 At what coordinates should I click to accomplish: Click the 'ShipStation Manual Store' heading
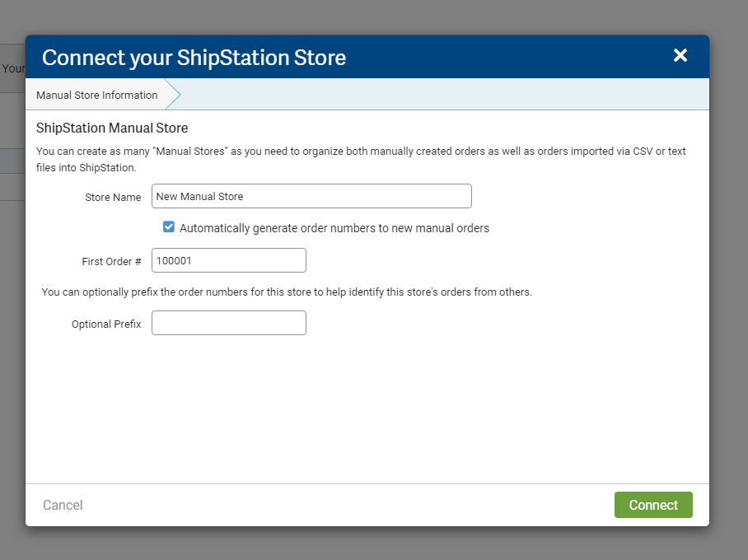[x=112, y=128]
